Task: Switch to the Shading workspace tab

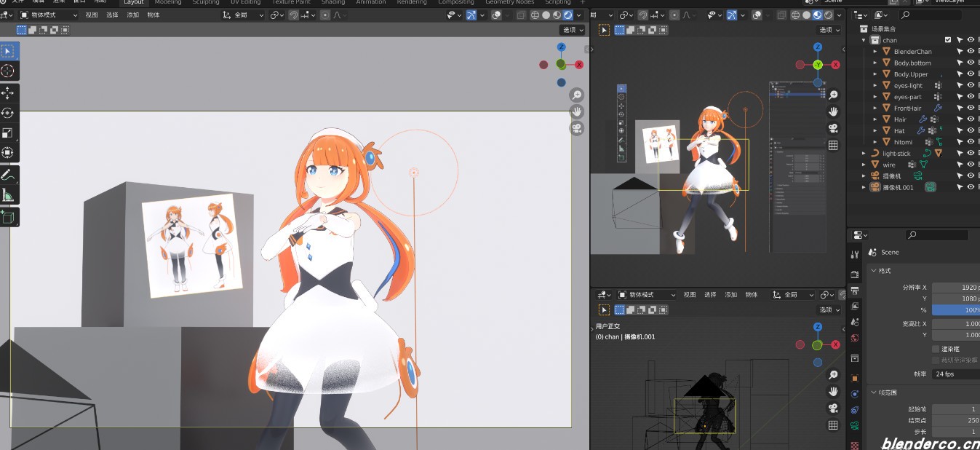Action: click(333, 2)
